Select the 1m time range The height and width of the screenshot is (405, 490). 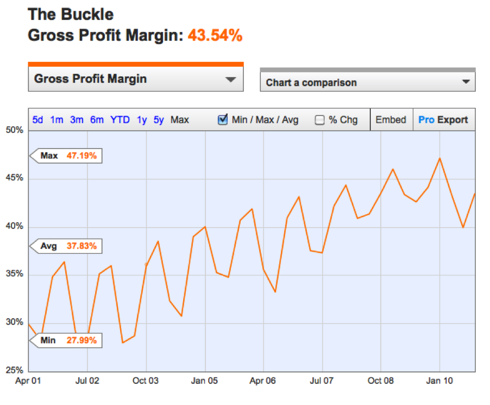click(x=57, y=120)
